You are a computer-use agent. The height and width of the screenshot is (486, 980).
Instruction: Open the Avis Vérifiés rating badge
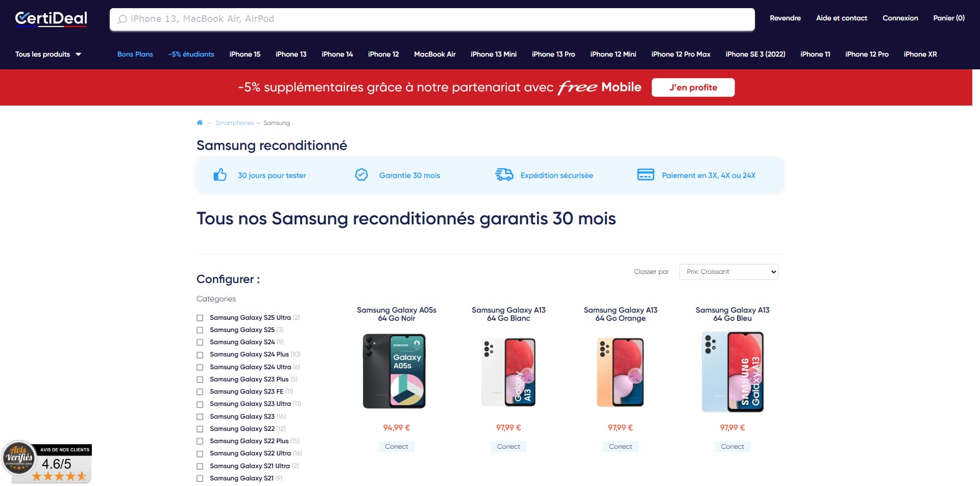[x=47, y=462]
